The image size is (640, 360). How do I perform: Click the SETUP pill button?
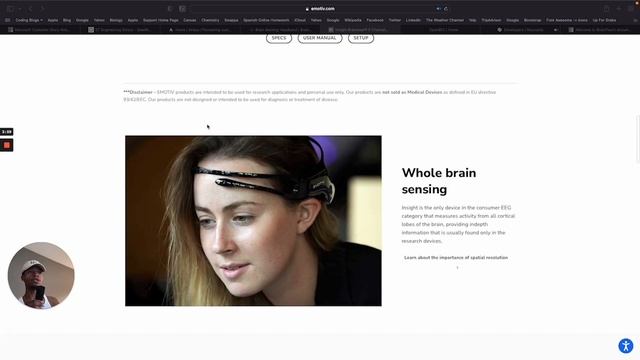point(361,38)
